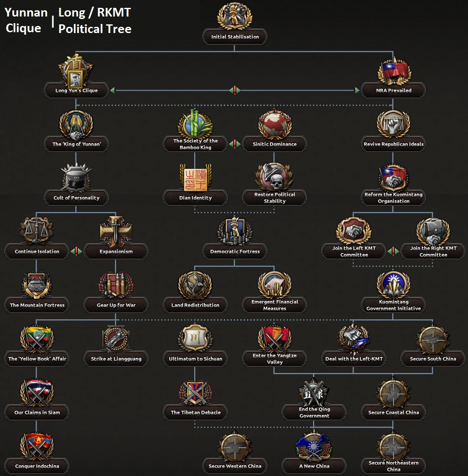
Task: Click the 'Secure Northeastern China' label
Action: coord(394,466)
